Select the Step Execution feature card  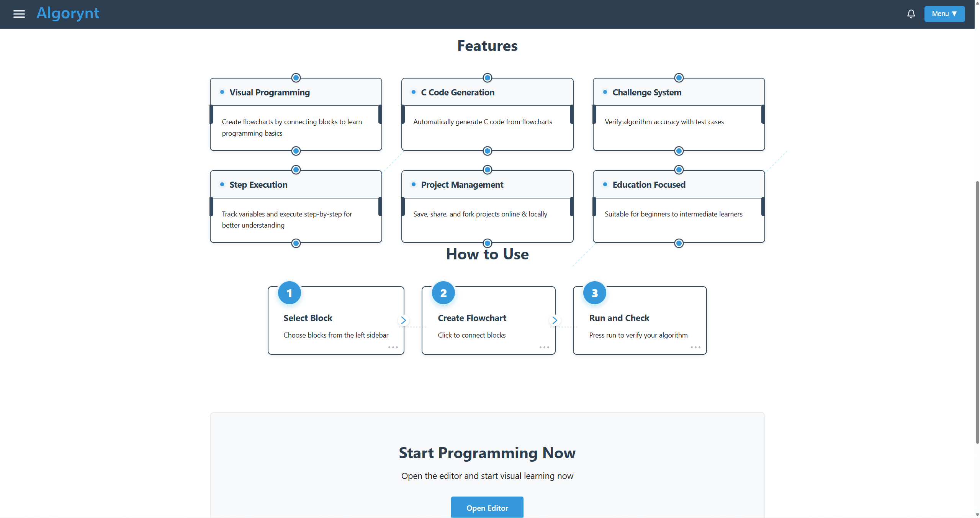pos(296,218)
